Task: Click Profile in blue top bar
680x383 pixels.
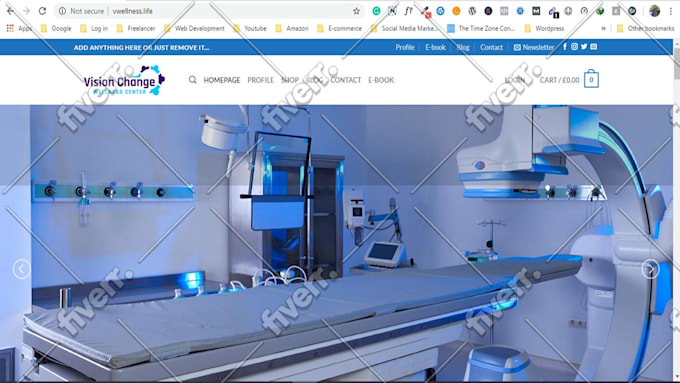Action: (x=405, y=47)
